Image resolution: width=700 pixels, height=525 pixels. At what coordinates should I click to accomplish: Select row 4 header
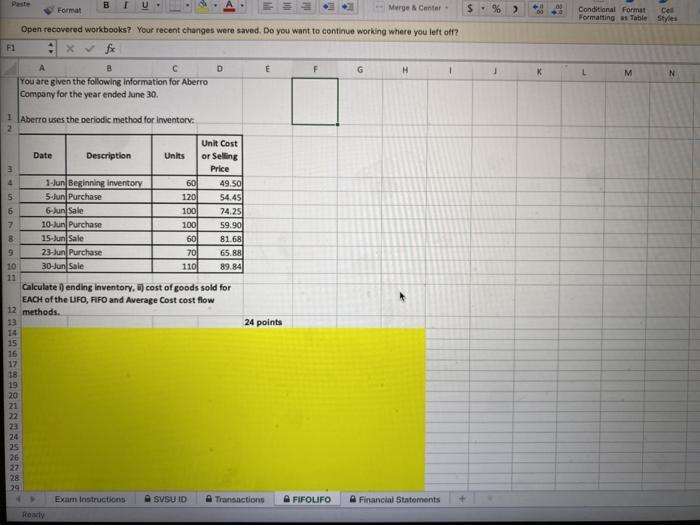pyautogui.click(x=10, y=182)
